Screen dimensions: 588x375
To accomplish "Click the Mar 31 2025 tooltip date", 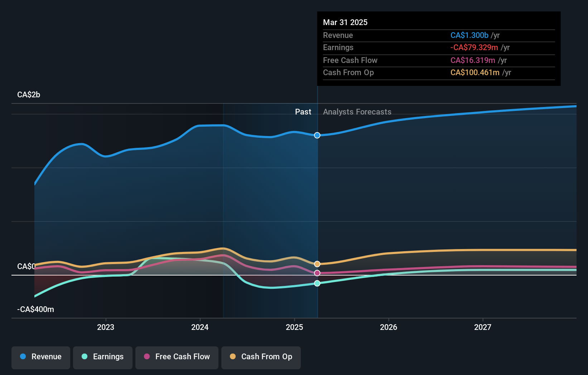I will [345, 22].
